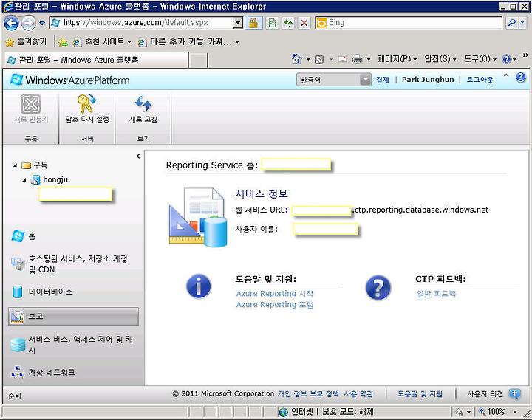Click the Print icon
The height and width of the screenshot is (420, 532).
tap(357, 59)
